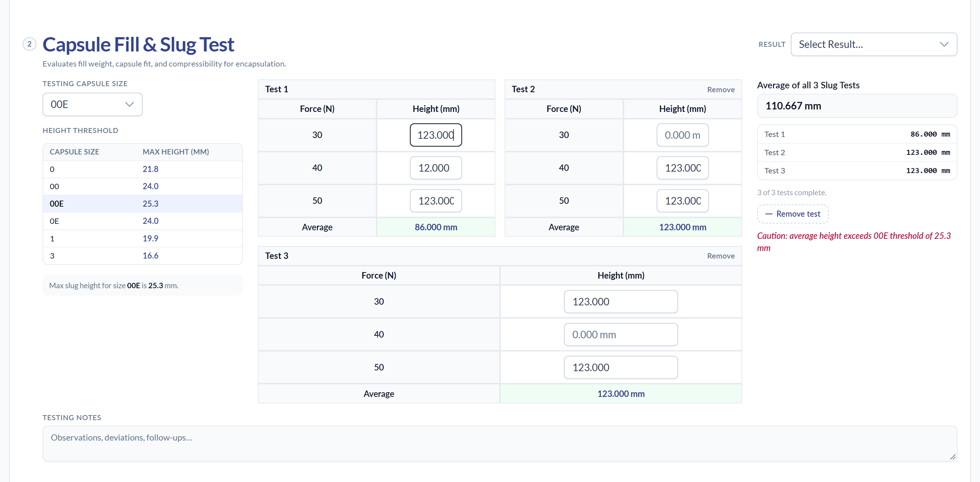Click Test 2 height field for 50 N

point(682,201)
